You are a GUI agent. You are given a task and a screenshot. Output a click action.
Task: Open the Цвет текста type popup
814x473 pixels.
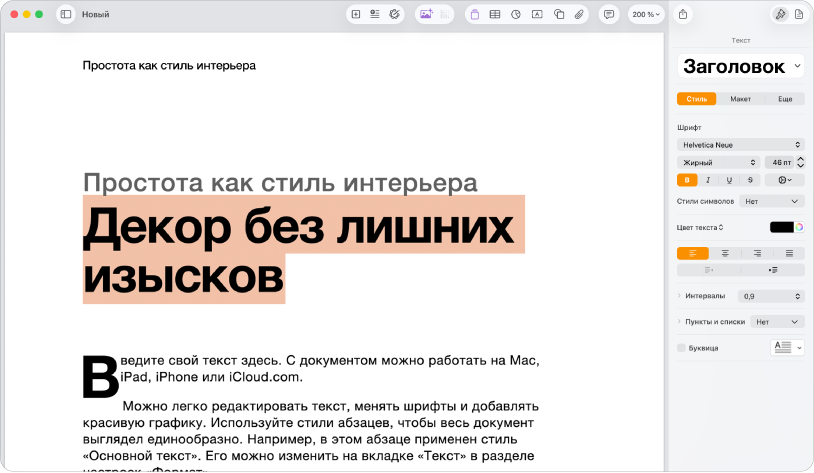tap(700, 227)
